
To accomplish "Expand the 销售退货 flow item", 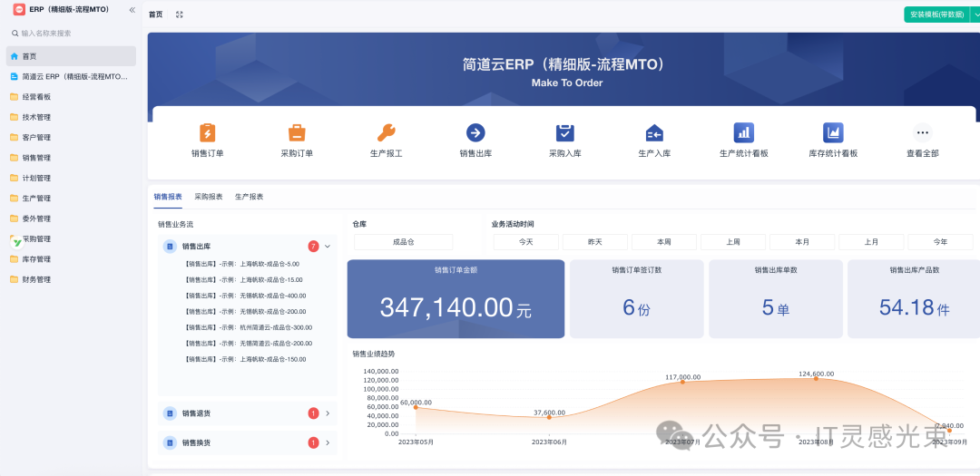I will 328,413.
